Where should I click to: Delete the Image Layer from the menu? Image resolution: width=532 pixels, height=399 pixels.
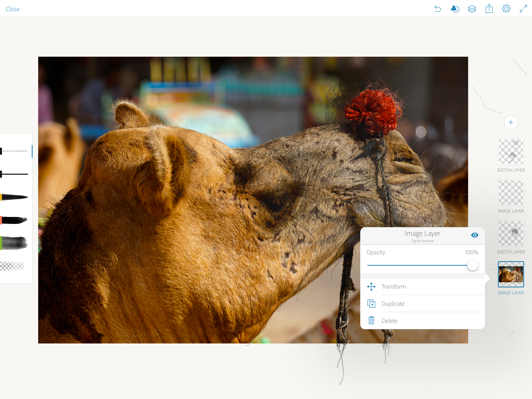pos(389,321)
